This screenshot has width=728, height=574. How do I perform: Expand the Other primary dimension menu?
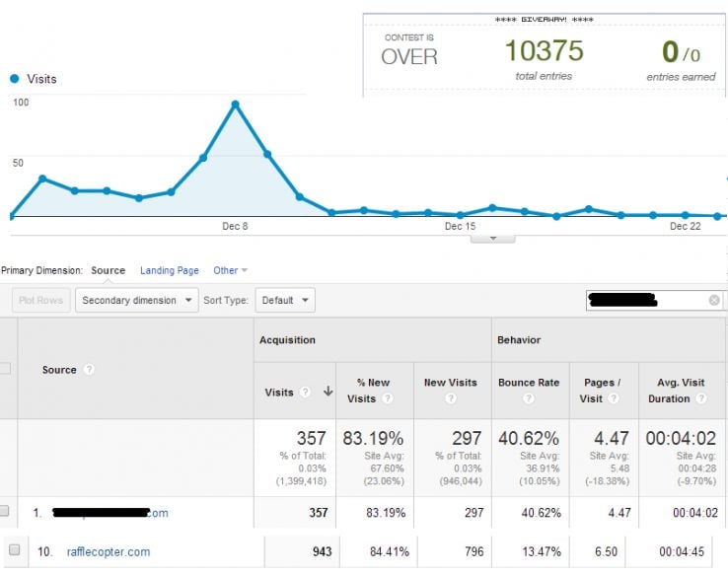point(230,270)
